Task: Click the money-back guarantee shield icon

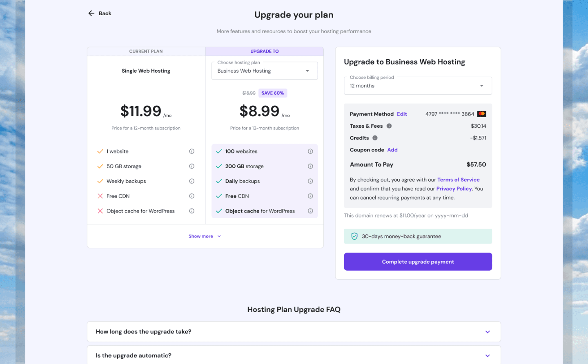Action: [x=354, y=236]
